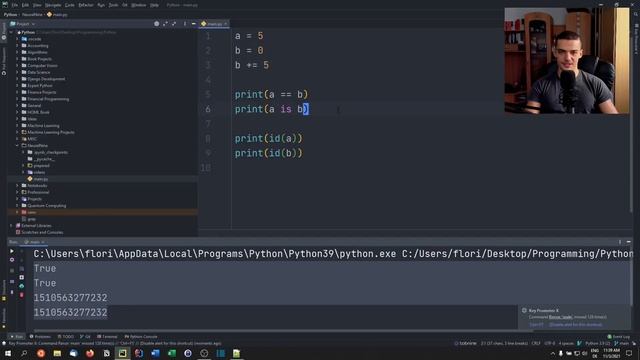Screen dimensions: 640x360
Task: Rerun 'main' using the green play icon
Action: coord(12,251)
